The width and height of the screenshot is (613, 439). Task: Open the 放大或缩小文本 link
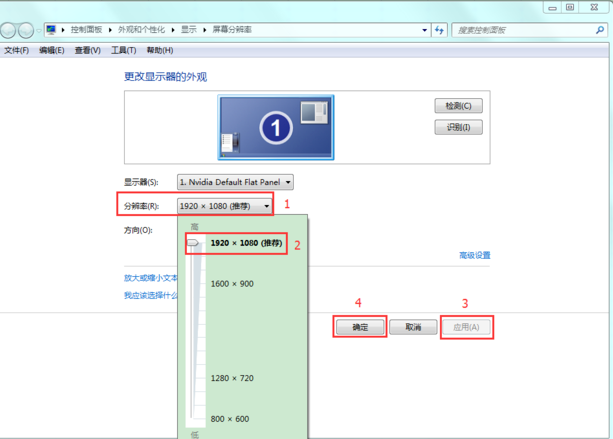pos(151,278)
